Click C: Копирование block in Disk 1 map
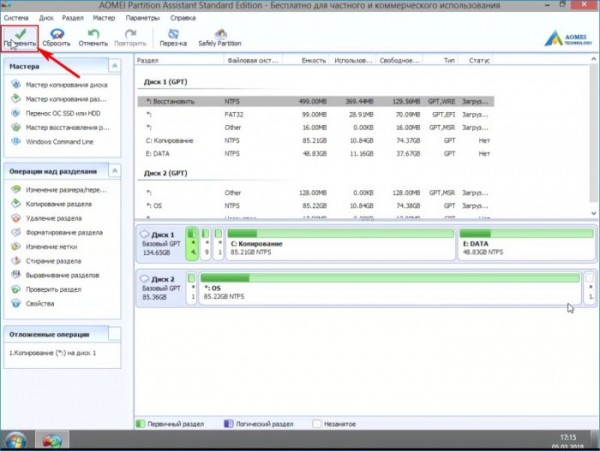Viewport: 600px width, 451px height. click(x=340, y=243)
